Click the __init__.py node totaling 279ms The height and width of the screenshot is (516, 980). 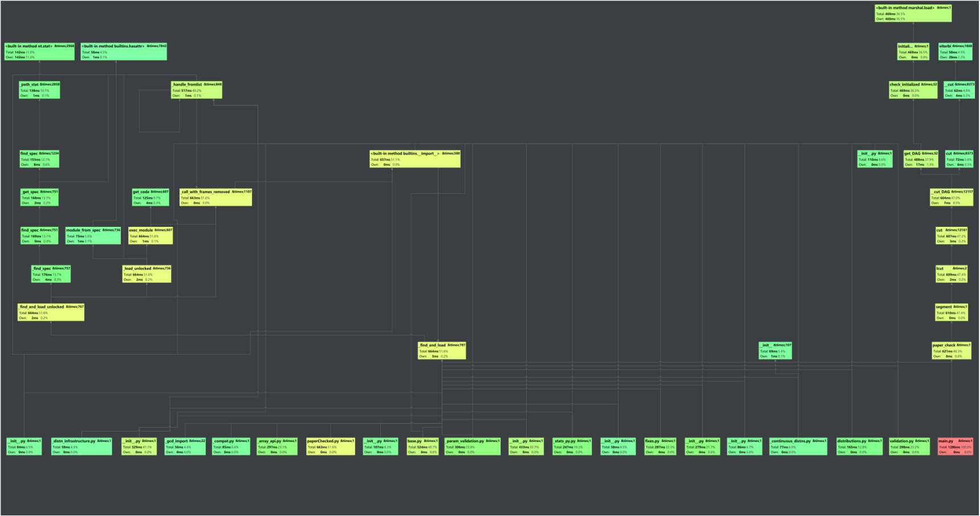tap(702, 446)
